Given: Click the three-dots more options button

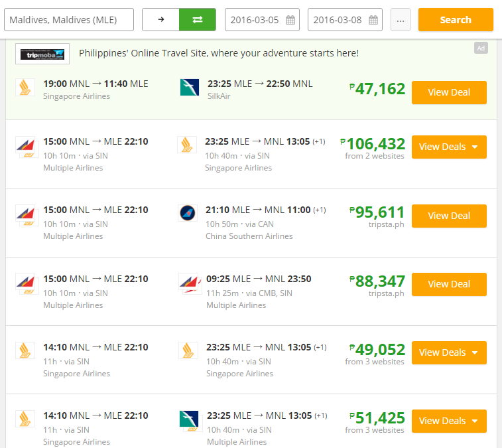Looking at the screenshot, I should (400, 20).
